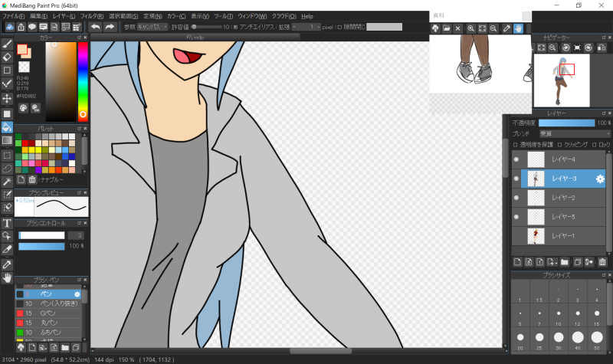Toggle the 隙間閉じ checkbox
Screen dimensions: 613x364
coord(340,27)
